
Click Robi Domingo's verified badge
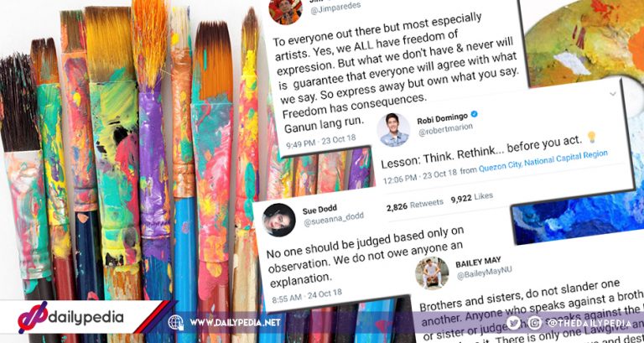click(x=475, y=114)
